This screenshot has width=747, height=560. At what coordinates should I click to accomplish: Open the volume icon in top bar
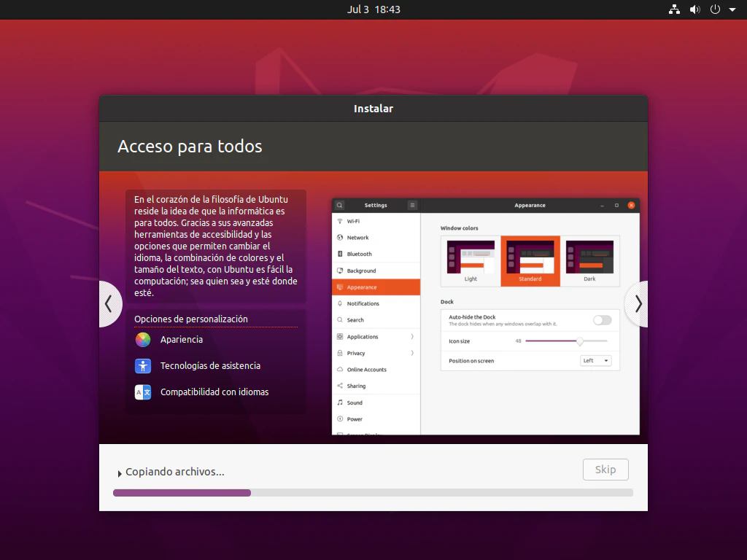(695, 9)
